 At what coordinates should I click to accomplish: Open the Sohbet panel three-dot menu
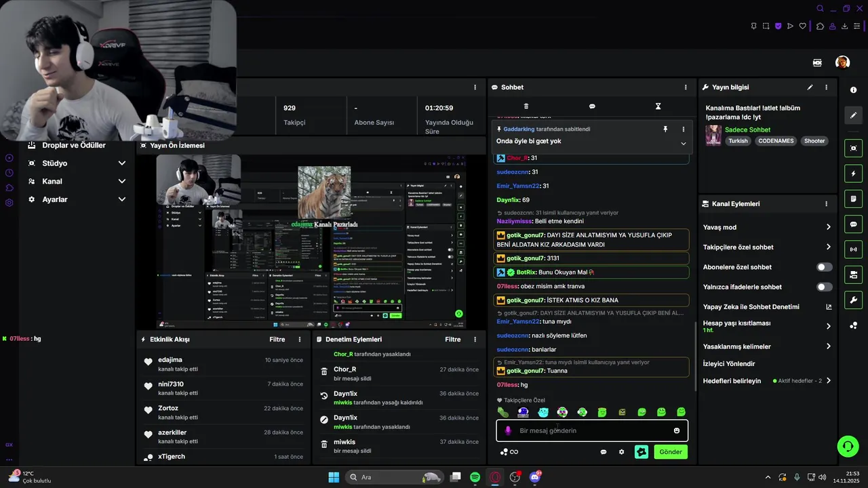(686, 87)
